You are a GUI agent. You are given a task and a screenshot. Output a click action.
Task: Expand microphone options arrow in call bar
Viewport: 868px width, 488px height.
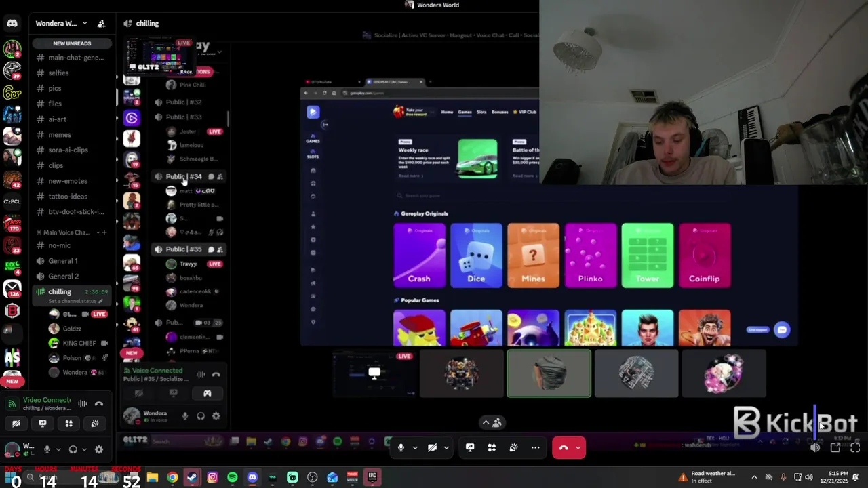415,447
